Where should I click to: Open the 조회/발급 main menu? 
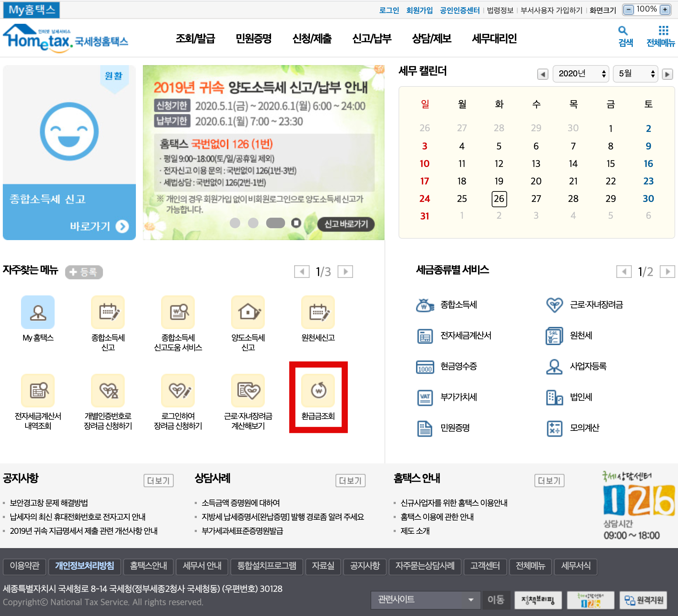(195, 38)
